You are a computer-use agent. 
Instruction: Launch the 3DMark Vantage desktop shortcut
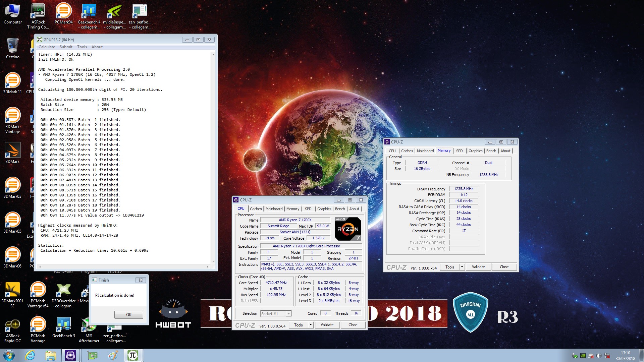point(13,120)
